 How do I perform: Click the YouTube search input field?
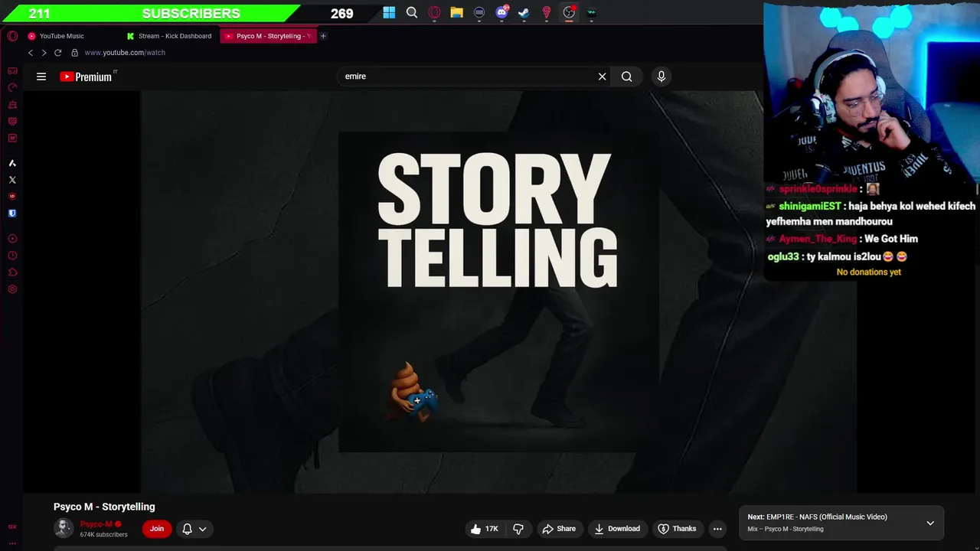[467, 77]
